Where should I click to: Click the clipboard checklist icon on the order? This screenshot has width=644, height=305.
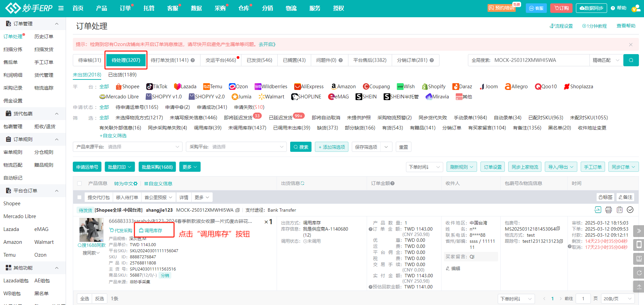[619, 210]
